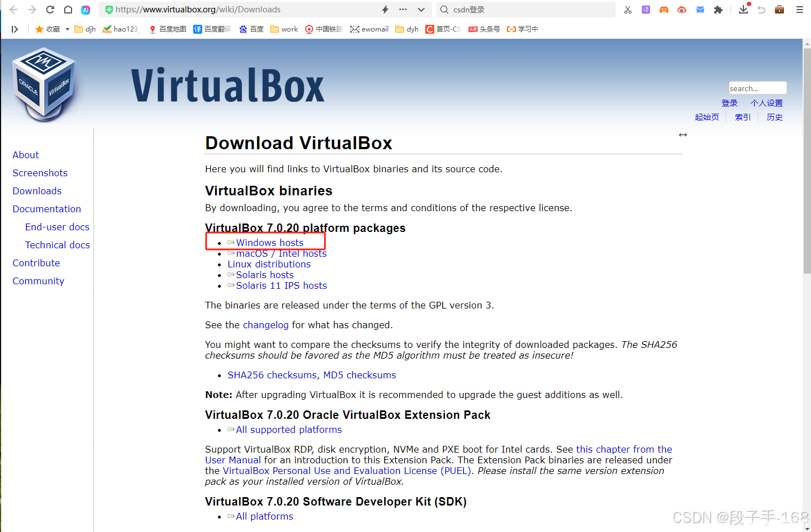The image size is (811, 532).
Task: Open the Documentation sidebar menu item
Action: coord(47,209)
